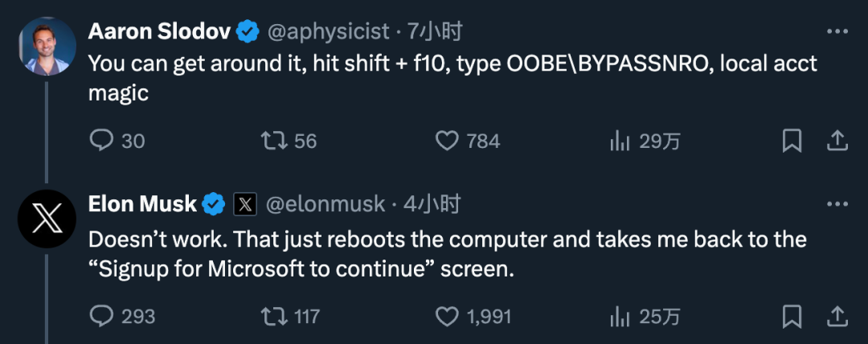Like Aaron Slodov's tweet
The image size is (868, 344).
(447, 141)
